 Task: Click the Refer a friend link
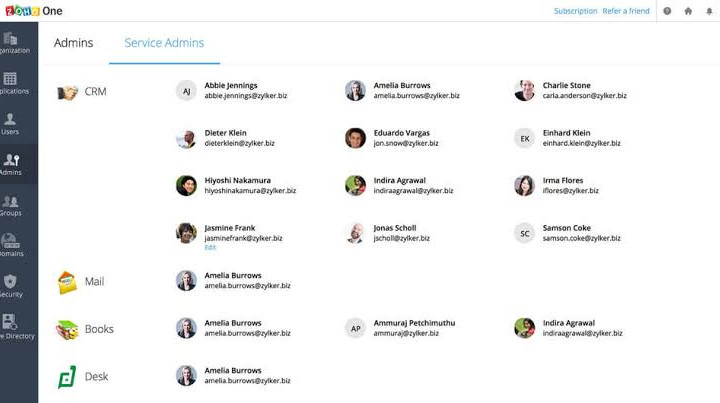[x=626, y=11]
